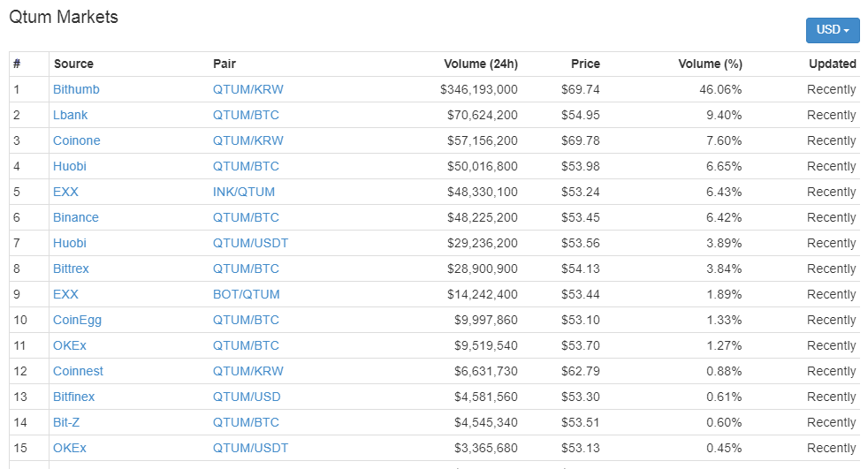
Task: Open the BOT/QTUM pair link
Action: click(247, 294)
